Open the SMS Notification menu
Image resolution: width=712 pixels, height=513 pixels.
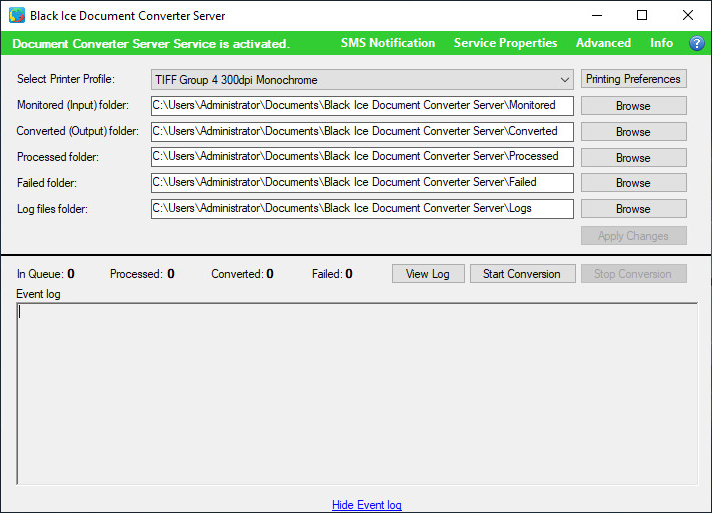(x=388, y=43)
